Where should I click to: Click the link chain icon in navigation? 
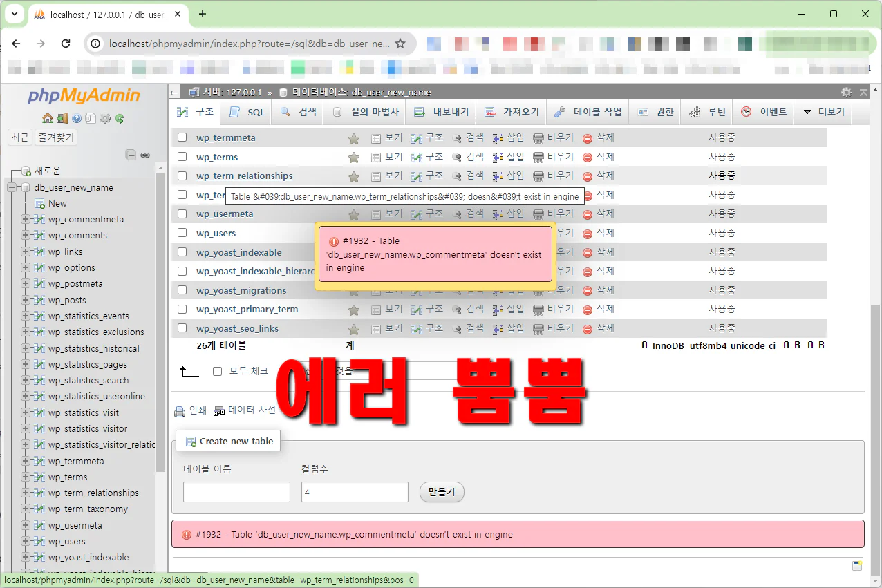145,155
